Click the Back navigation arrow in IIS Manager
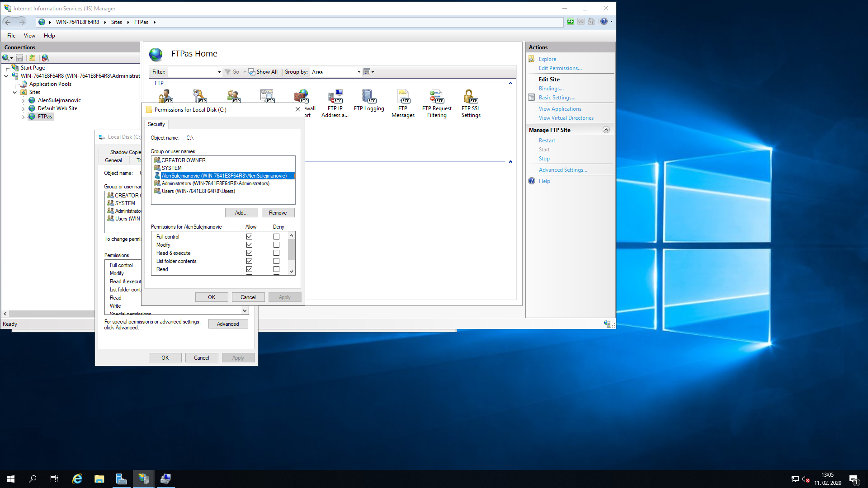868x488 pixels. 8,22
